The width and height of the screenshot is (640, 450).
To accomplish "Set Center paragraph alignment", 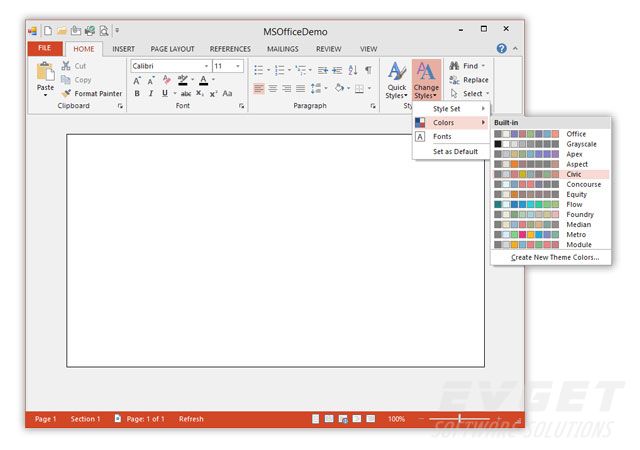I will [x=273, y=88].
